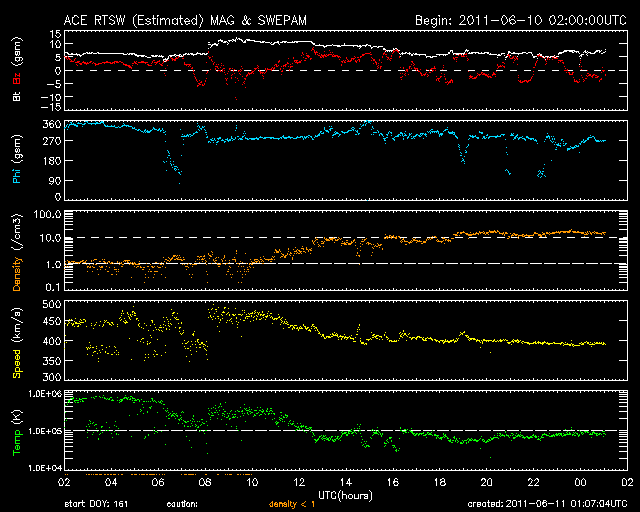
Task: Click the yellow 'Speed' axis label
Action: click(x=17, y=364)
